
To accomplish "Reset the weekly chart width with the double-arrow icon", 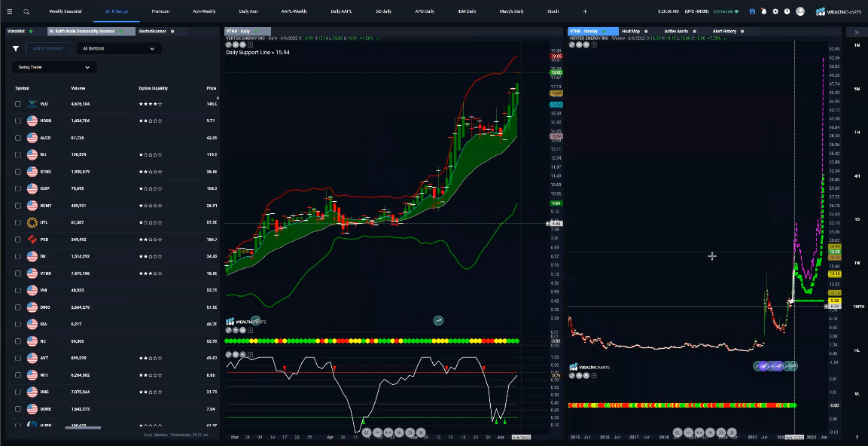I will 699,432.
